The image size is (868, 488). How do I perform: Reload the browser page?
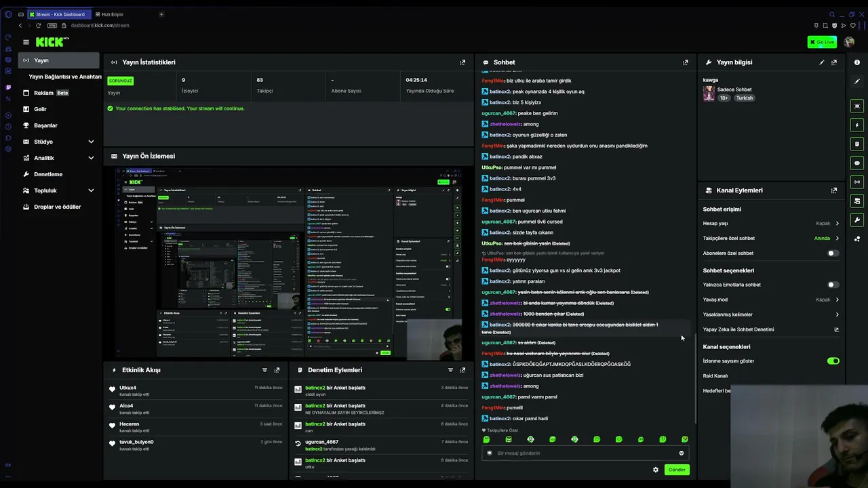(x=38, y=26)
